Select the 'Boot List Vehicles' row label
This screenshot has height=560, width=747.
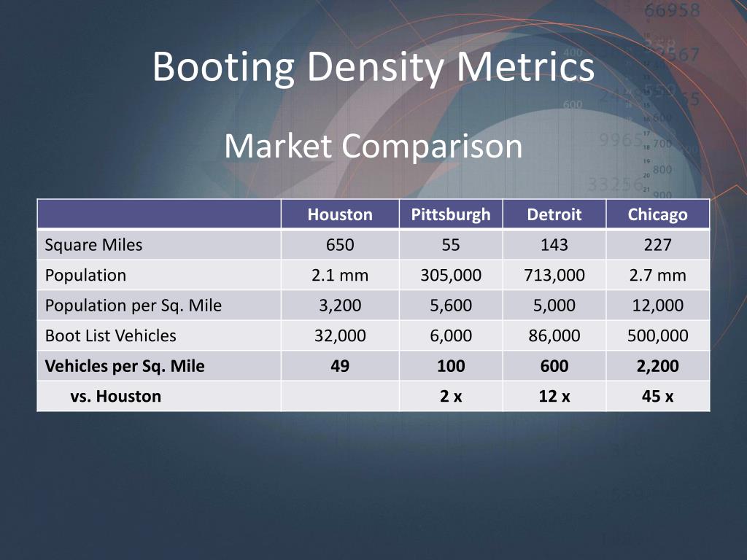(111, 335)
